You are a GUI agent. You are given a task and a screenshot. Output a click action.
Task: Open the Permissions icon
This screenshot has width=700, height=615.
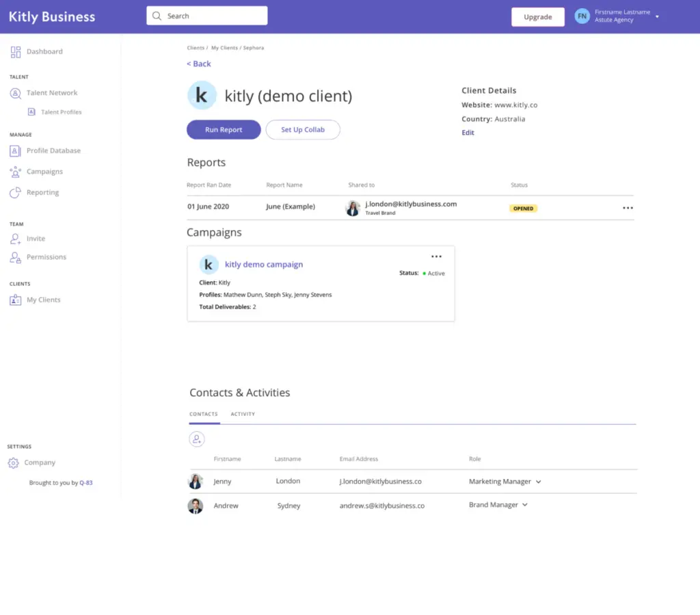coord(16,257)
